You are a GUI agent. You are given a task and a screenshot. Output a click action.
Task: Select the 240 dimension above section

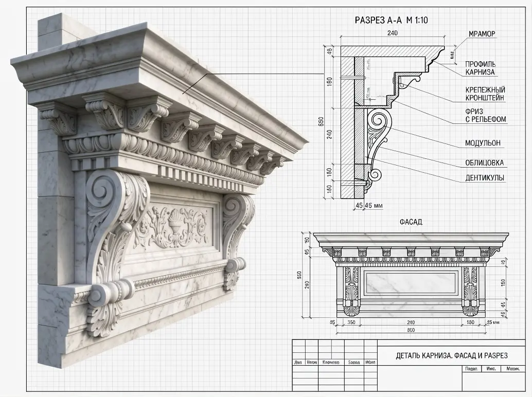point(392,33)
